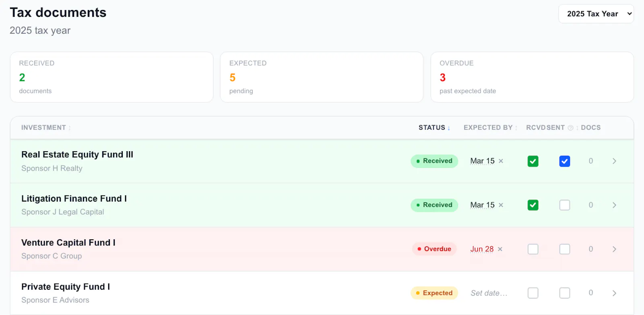Click the help icon next to SENT

point(570,128)
